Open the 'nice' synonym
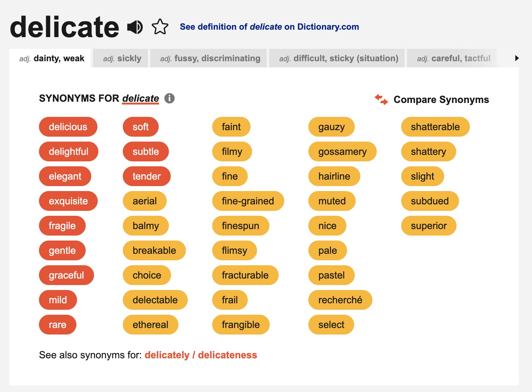The image size is (532, 392). 328,226
